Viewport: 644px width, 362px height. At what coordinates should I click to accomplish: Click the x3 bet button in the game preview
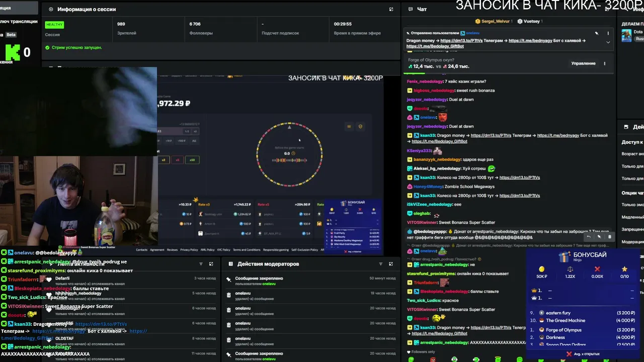163,160
